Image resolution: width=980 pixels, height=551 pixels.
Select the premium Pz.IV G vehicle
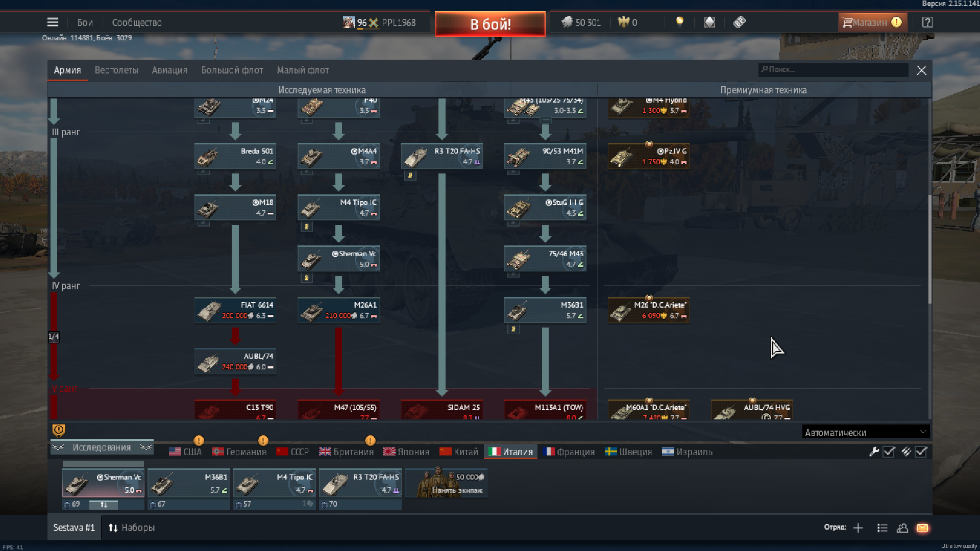649,156
